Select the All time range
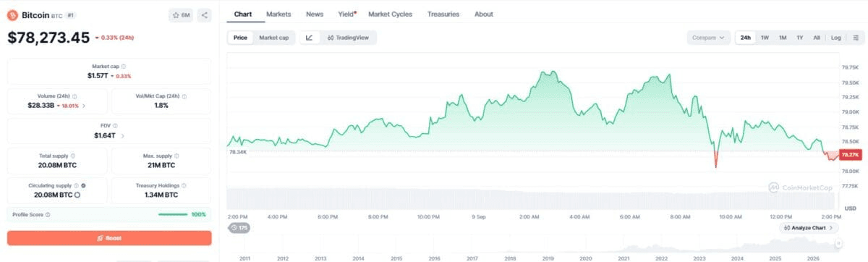 (x=817, y=38)
